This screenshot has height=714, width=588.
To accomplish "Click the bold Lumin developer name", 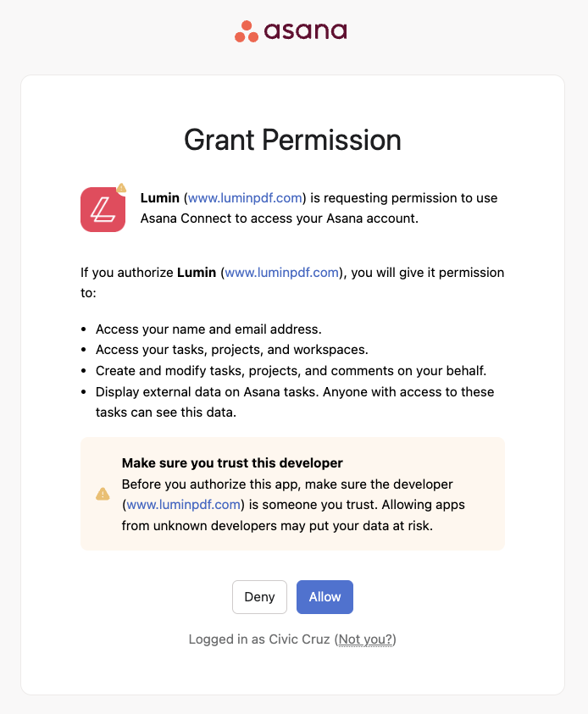I will click(160, 197).
